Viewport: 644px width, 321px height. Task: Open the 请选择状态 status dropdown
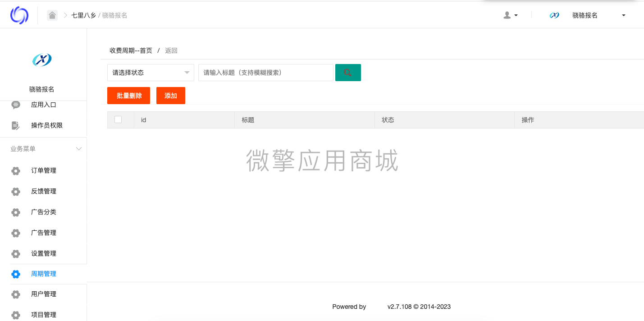pyautogui.click(x=151, y=73)
